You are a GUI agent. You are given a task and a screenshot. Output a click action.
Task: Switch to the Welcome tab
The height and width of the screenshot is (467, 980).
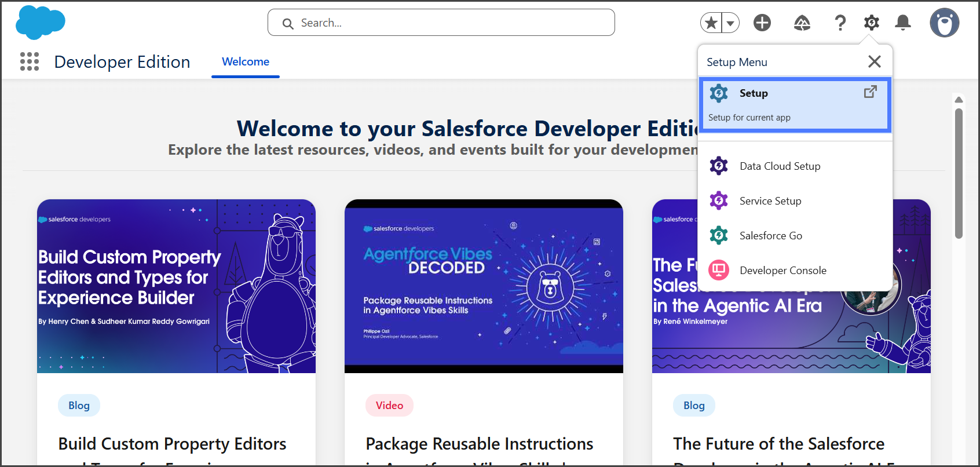pos(246,62)
